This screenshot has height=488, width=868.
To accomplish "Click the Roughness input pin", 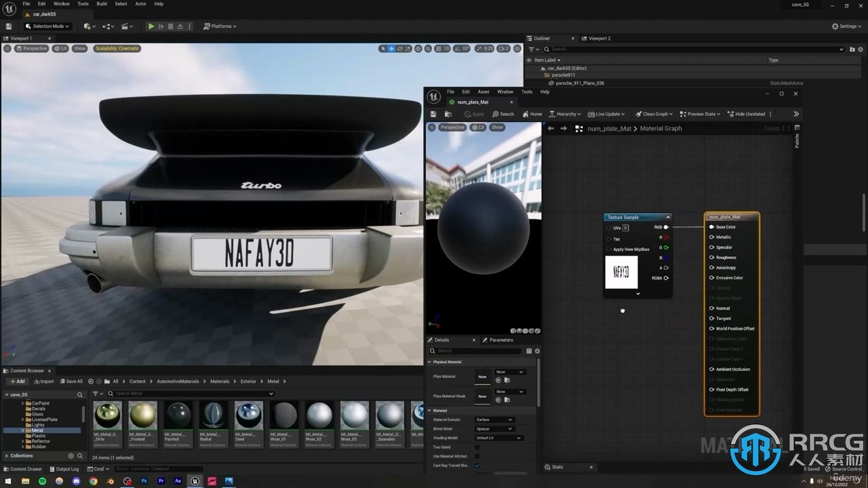I will pyautogui.click(x=711, y=258).
